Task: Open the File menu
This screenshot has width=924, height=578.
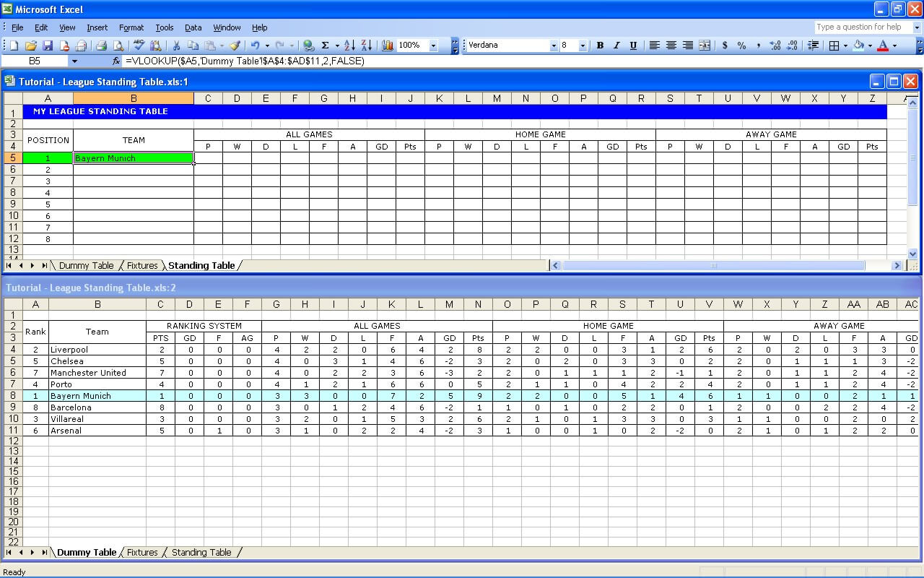Action: tap(17, 27)
